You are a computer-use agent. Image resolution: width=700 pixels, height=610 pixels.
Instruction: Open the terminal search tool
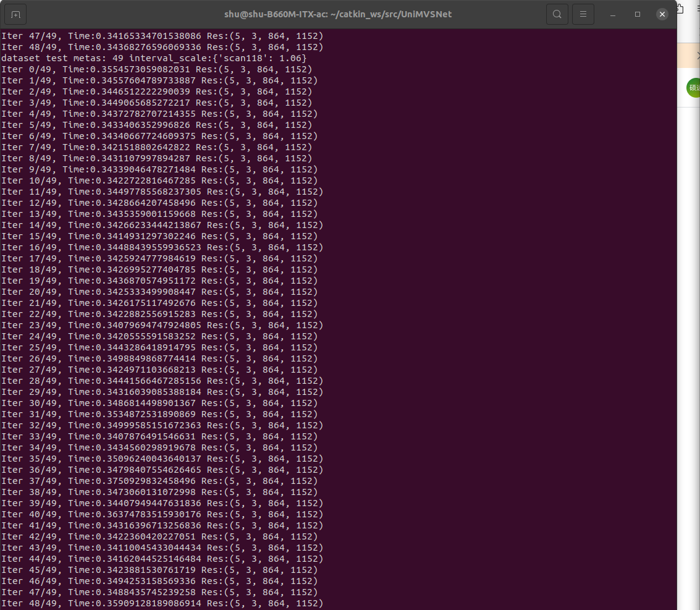557,14
